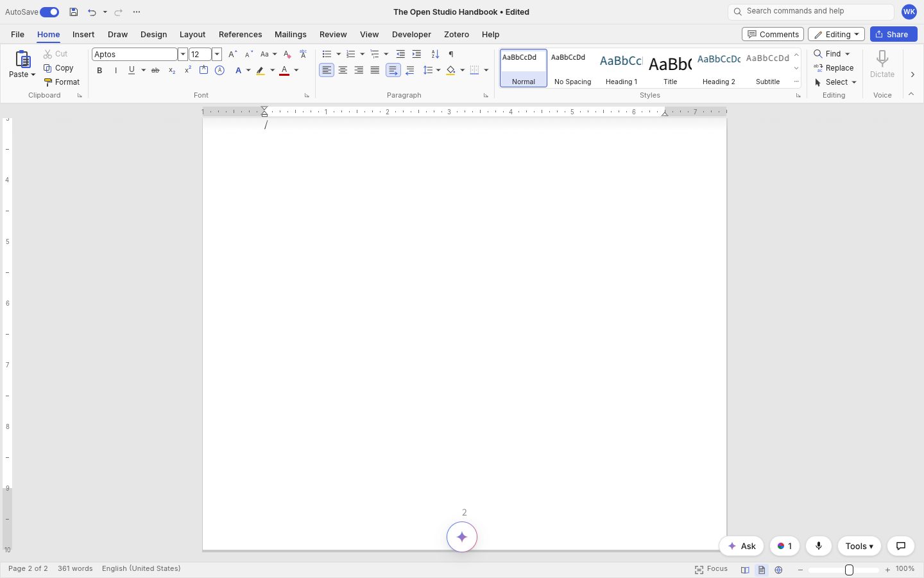This screenshot has height=578, width=924.
Task: Clear all formatting with the eraser icon
Action: (287, 55)
